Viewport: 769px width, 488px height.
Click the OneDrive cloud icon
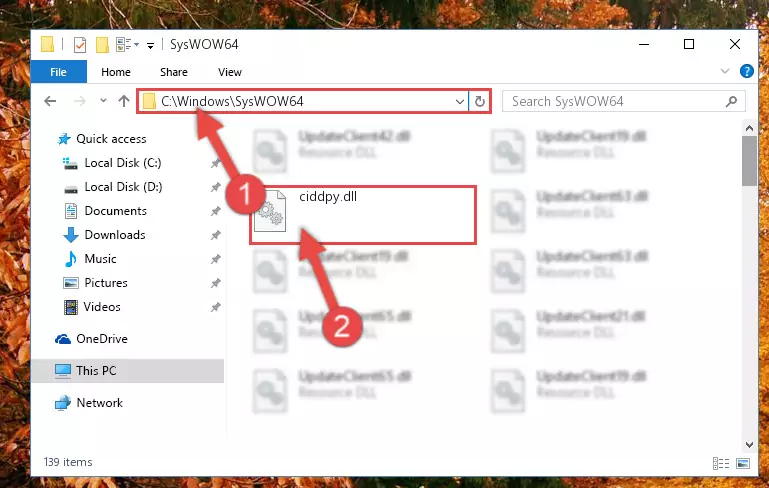pyautogui.click(x=63, y=339)
